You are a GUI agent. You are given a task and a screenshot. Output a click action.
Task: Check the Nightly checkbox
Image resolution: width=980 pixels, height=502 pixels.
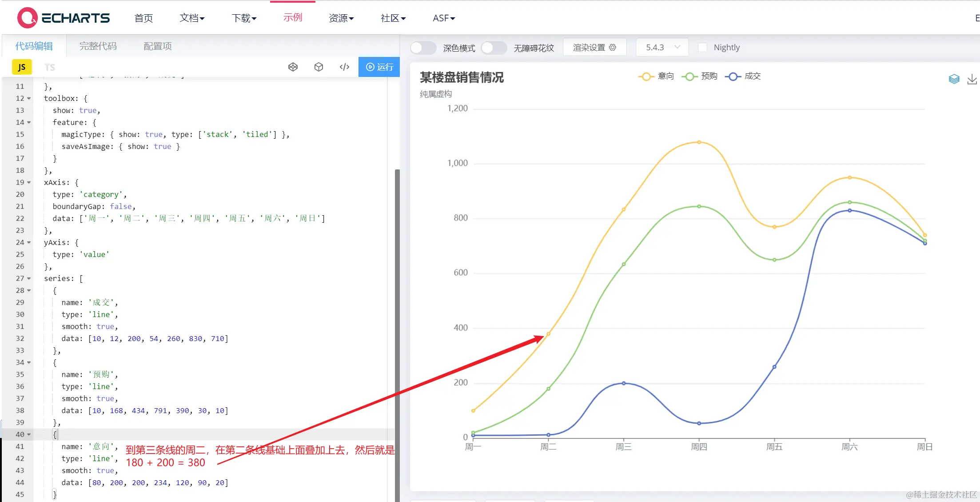click(x=703, y=48)
